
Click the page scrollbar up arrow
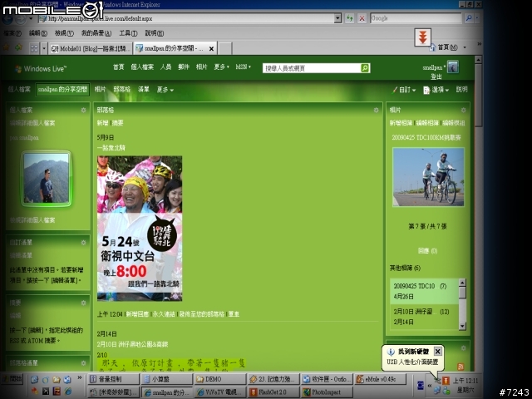point(478,60)
